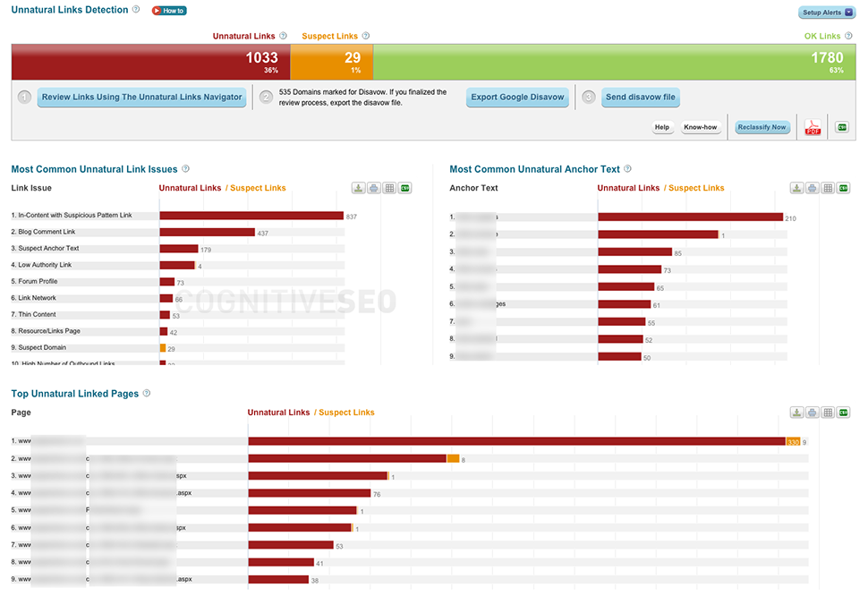The width and height of the screenshot is (868, 596).
Task: Open the Help button
Action: tap(662, 127)
